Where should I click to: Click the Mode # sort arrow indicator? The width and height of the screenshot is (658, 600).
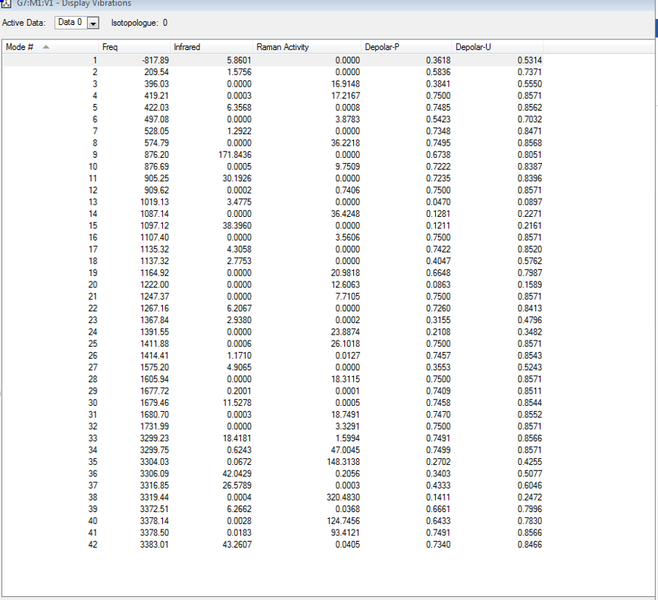[46, 47]
